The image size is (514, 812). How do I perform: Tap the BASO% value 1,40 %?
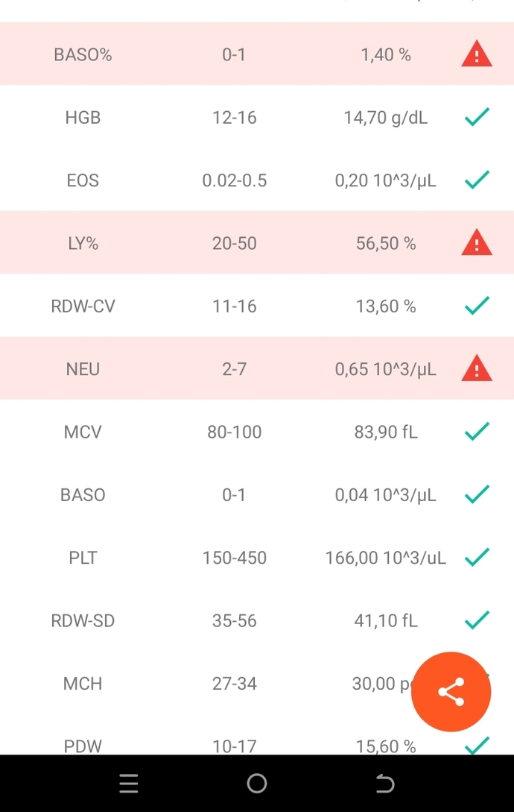pyautogui.click(x=386, y=55)
